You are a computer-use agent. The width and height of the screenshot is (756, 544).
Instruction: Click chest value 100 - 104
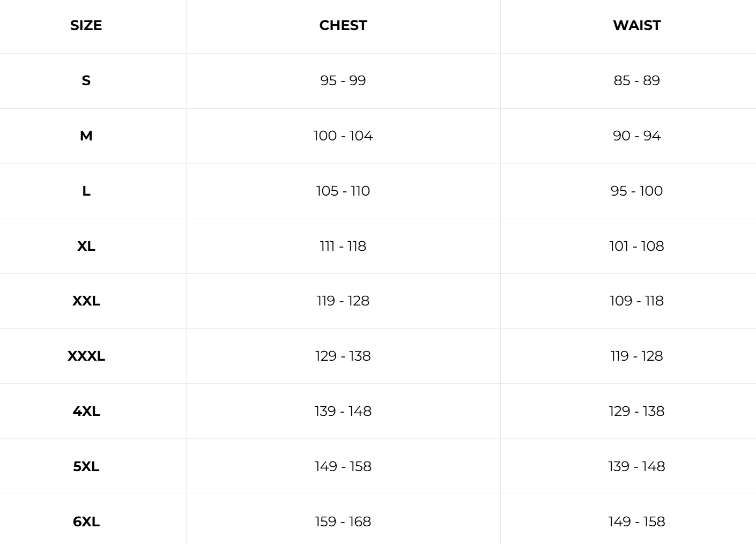coord(343,136)
